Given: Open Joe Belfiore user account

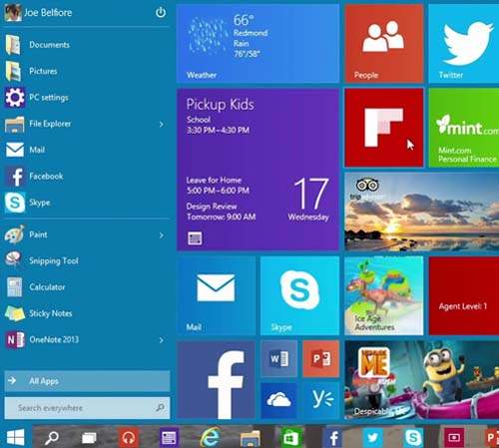Looking at the screenshot, I should 39,13.
